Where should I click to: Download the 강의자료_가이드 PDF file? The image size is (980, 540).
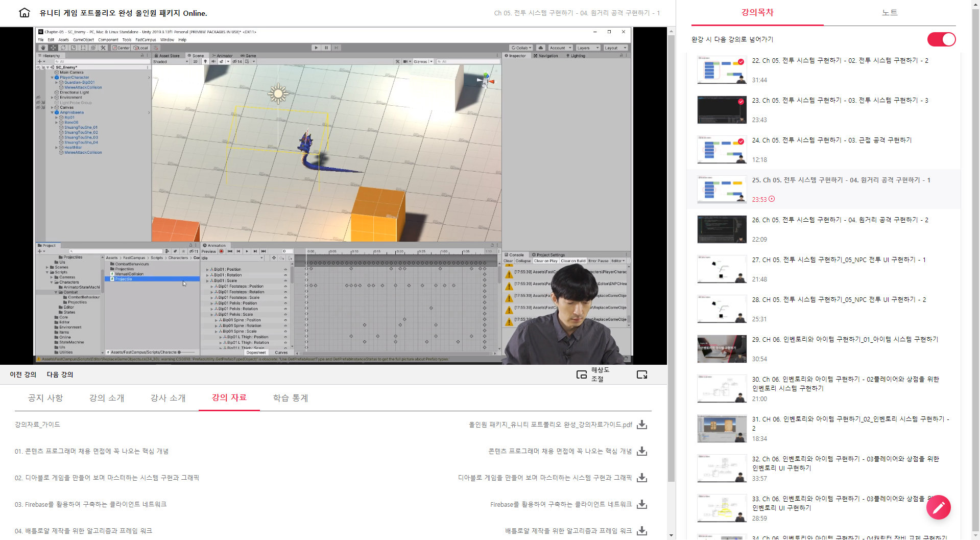coord(642,425)
